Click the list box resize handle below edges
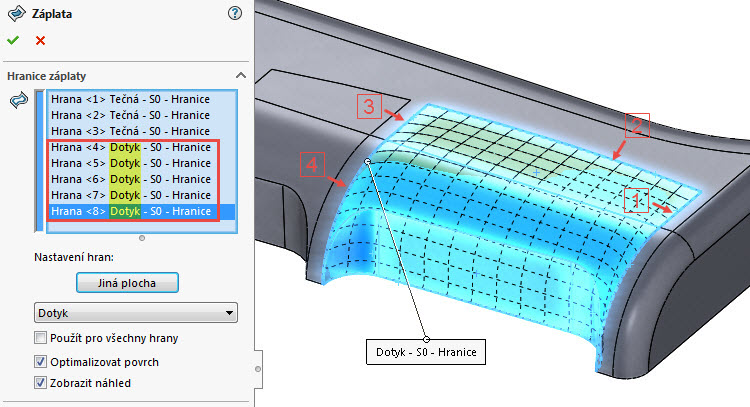This screenshot has height=407, width=750. [142, 238]
